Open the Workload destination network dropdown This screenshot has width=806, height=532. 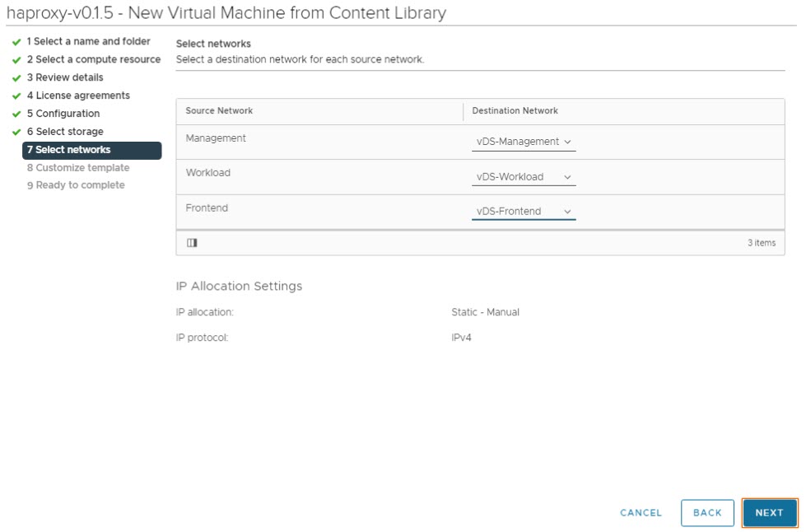click(523, 177)
